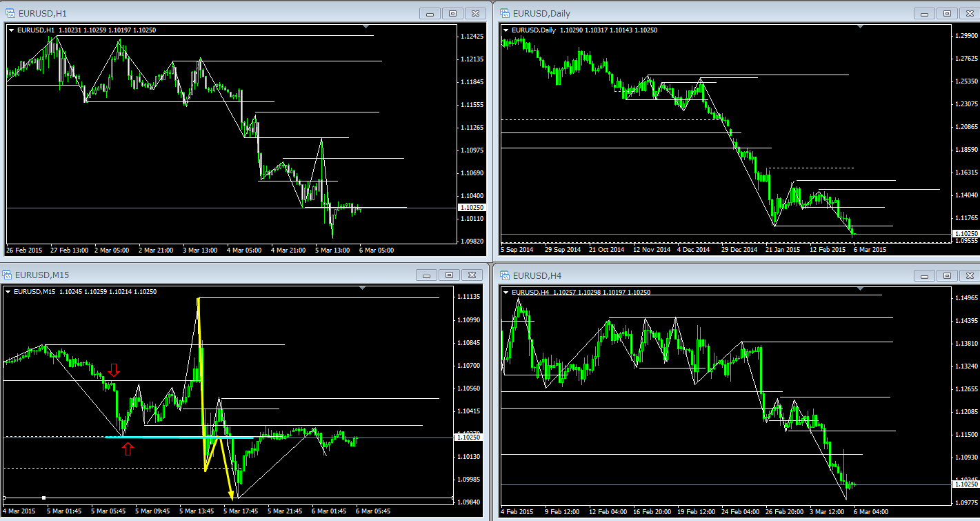This screenshot has height=521, width=980.
Task: Click the EURUSD,Daily window chart icon
Action: click(x=504, y=13)
